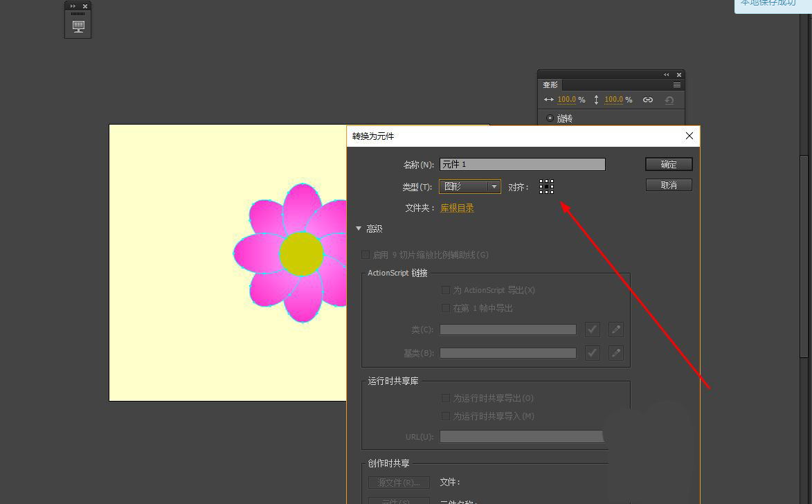Click the 对齐 registration point grid
The image size is (812, 504).
[546, 186]
